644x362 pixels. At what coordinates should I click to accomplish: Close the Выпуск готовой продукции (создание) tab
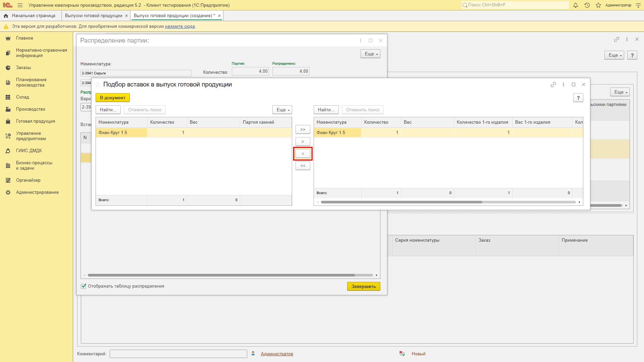coord(219,16)
